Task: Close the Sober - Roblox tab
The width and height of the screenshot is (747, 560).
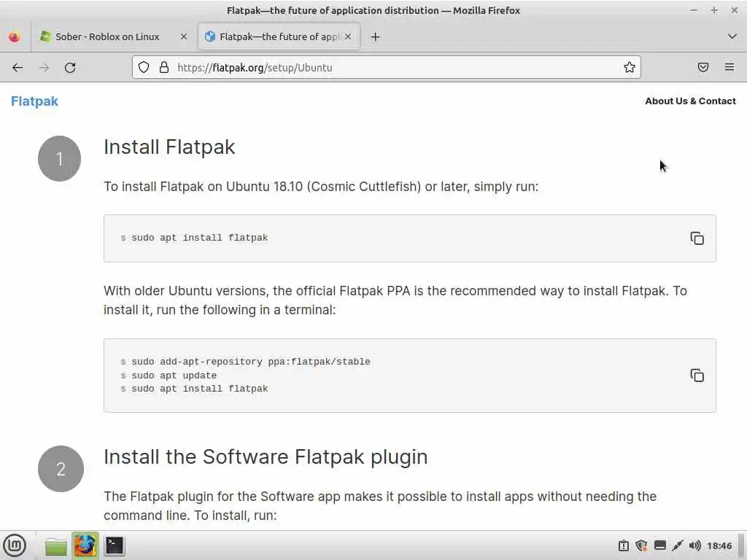Action: pyautogui.click(x=184, y=36)
